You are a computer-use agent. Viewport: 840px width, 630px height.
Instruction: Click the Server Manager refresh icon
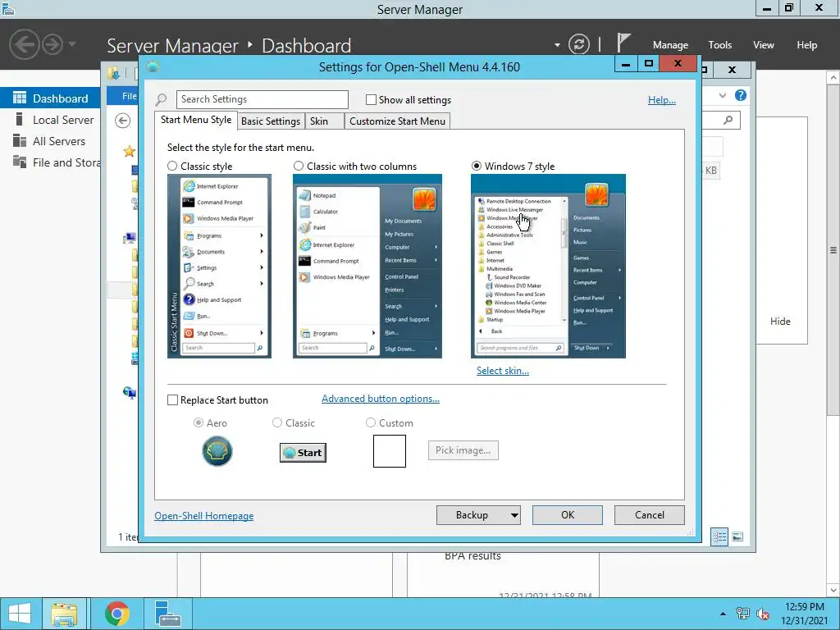coord(578,44)
